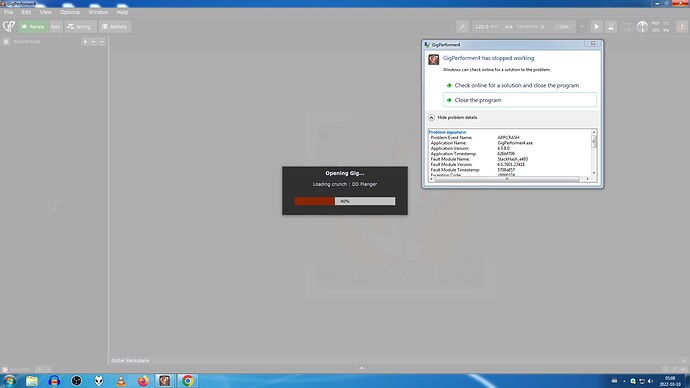690x388 pixels.
Task: Add a new rackspace with plus button
Action: (85, 42)
